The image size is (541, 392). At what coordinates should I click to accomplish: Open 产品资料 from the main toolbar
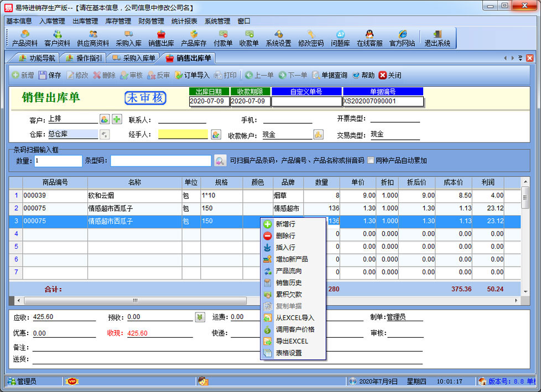click(25, 38)
